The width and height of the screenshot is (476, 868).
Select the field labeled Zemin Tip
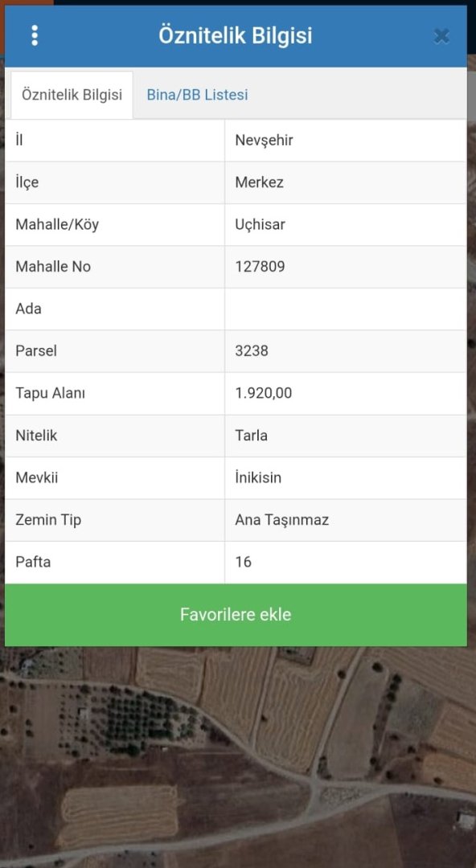click(x=49, y=520)
